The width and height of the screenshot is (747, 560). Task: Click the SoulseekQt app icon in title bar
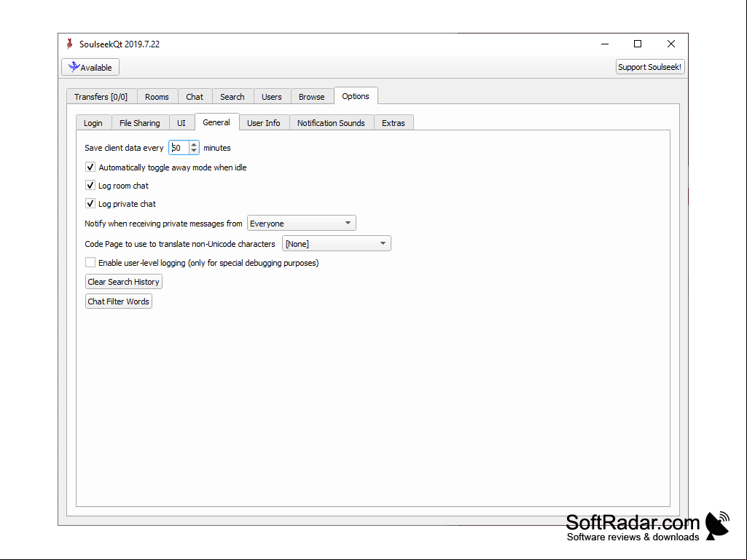69,44
